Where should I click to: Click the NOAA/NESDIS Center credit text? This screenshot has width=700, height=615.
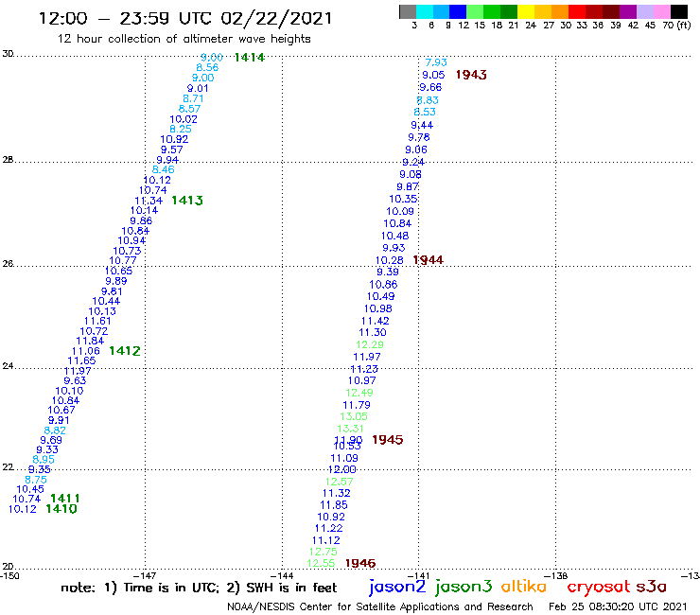380,607
